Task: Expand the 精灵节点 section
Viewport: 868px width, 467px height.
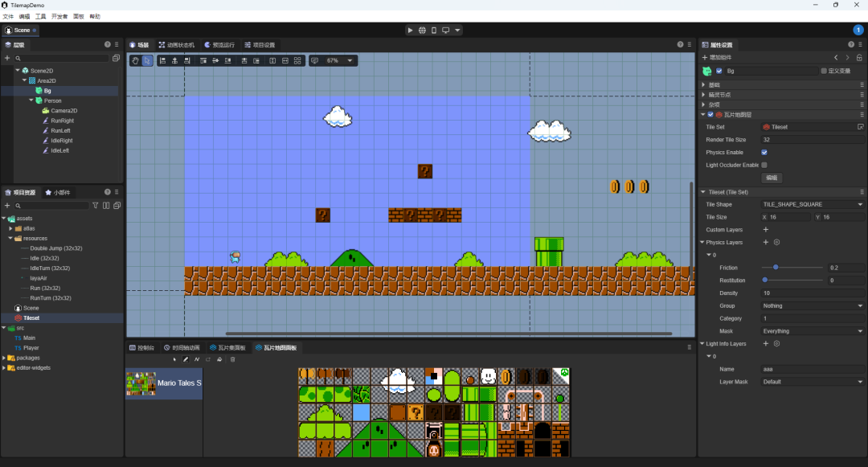Action: coord(703,95)
